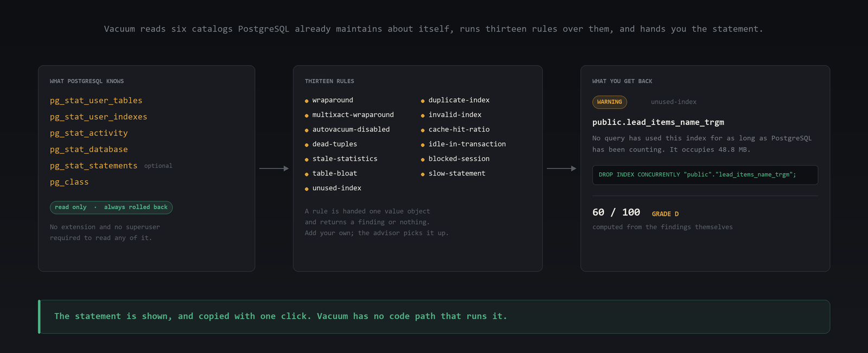Viewport: 868px width, 353px height.
Task: Click the pg_stat_user_indexes catalog name
Action: click(98, 117)
